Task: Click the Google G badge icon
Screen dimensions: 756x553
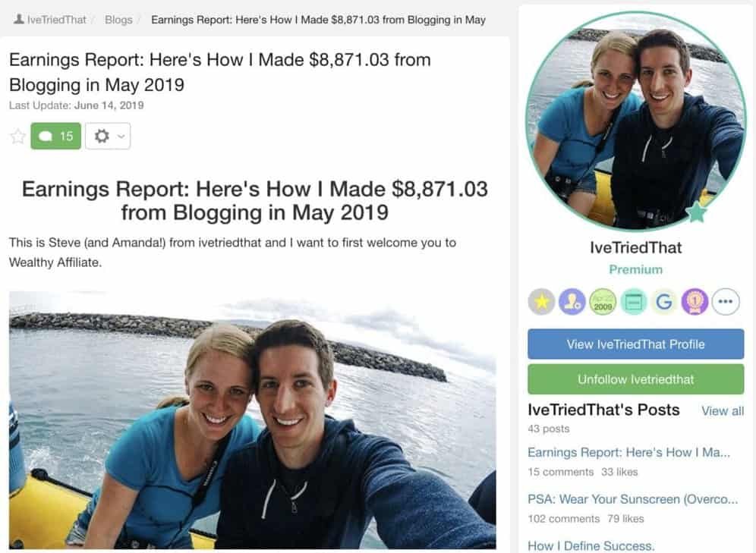Action: tap(664, 302)
